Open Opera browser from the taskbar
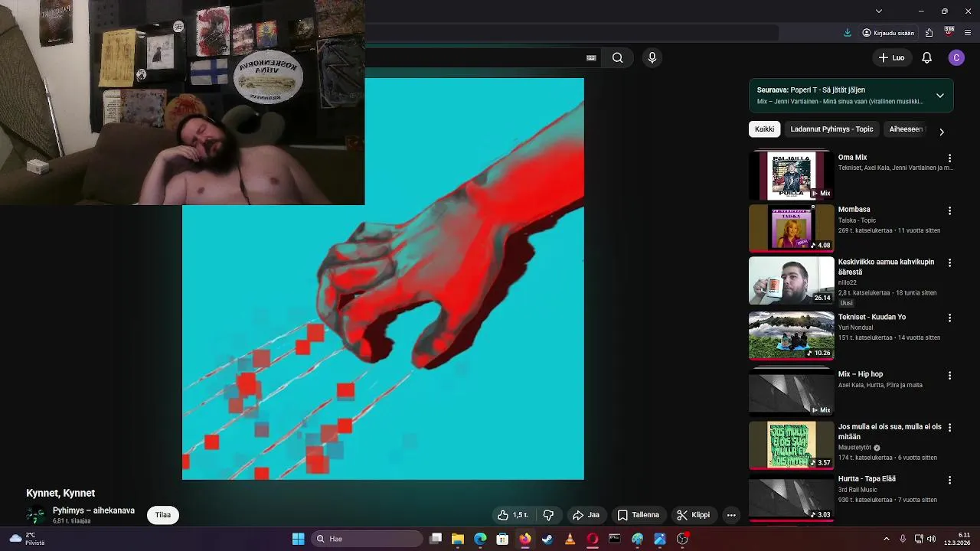The image size is (980, 551). click(x=592, y=539)
